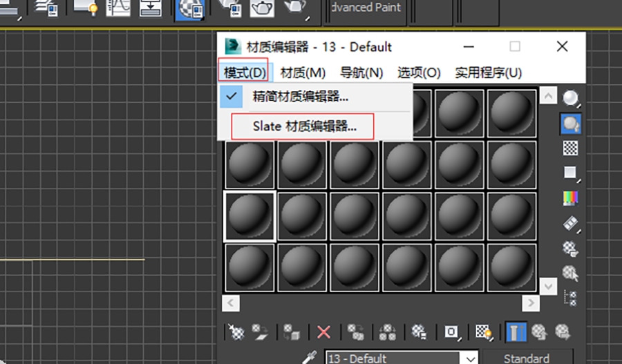Screen dimensions: 622x364
Task: Click Put Material to Scene icon
Action: (260, 332)
